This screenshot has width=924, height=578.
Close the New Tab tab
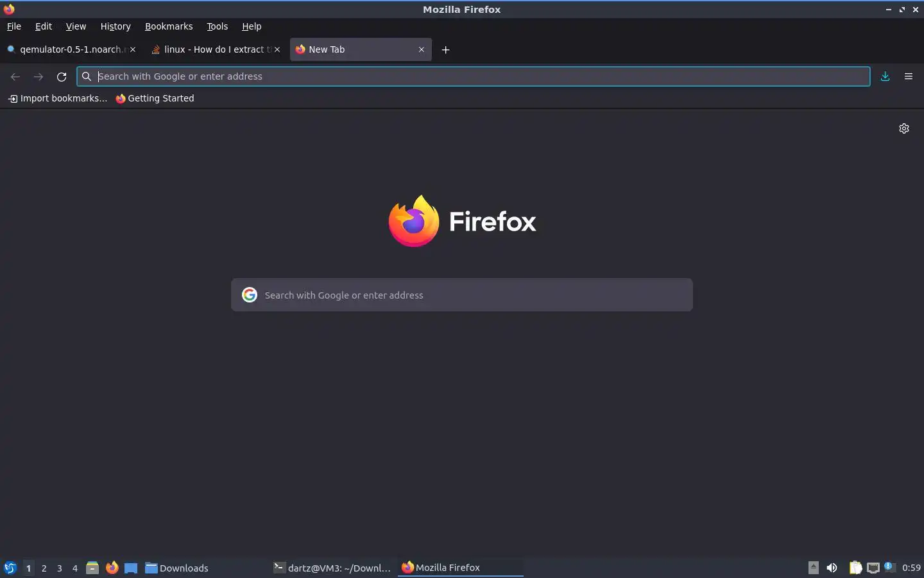(422, 49)
